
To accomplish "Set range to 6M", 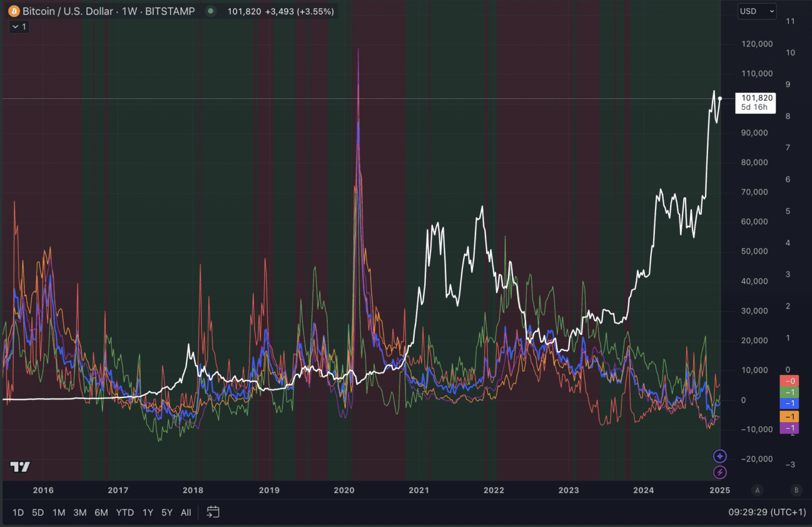I will (x=101, y=512).
